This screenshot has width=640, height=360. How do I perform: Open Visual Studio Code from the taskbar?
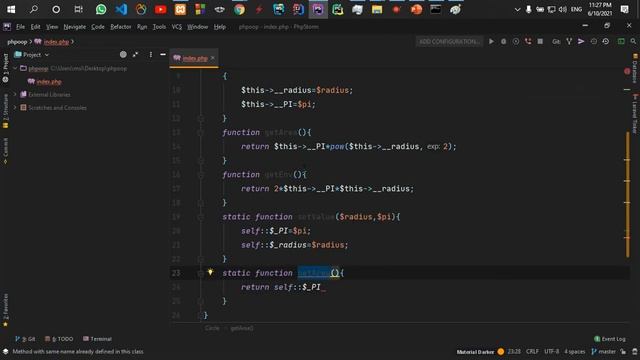[x=121, y=9]
